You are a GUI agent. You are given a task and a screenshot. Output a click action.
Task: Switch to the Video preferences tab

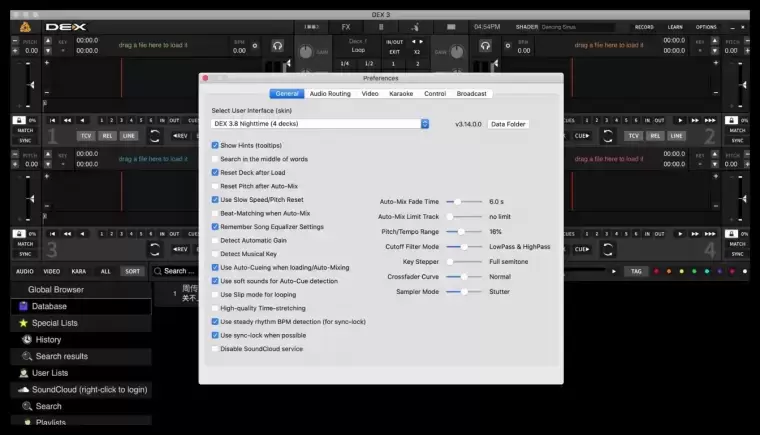tap(370, 94)
